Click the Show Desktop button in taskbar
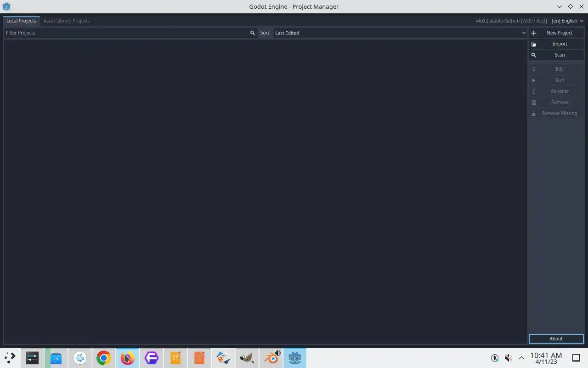This screenshot has height=368, width=588. coord(576,358)
